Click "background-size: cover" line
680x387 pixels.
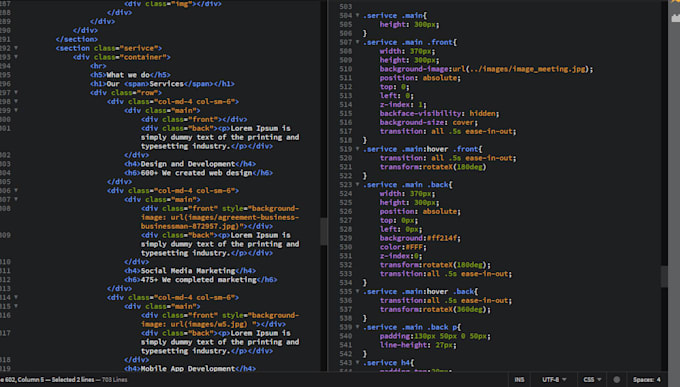click(x=428, y=122)
